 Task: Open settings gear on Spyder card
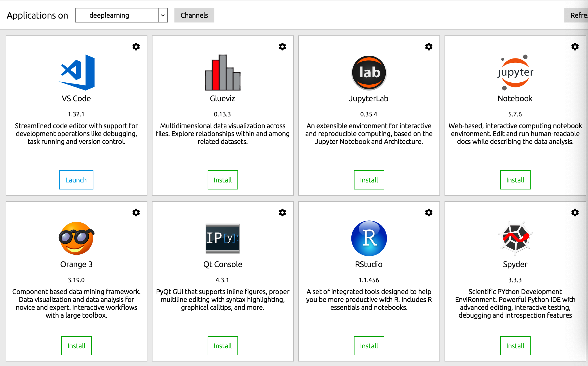575,213
